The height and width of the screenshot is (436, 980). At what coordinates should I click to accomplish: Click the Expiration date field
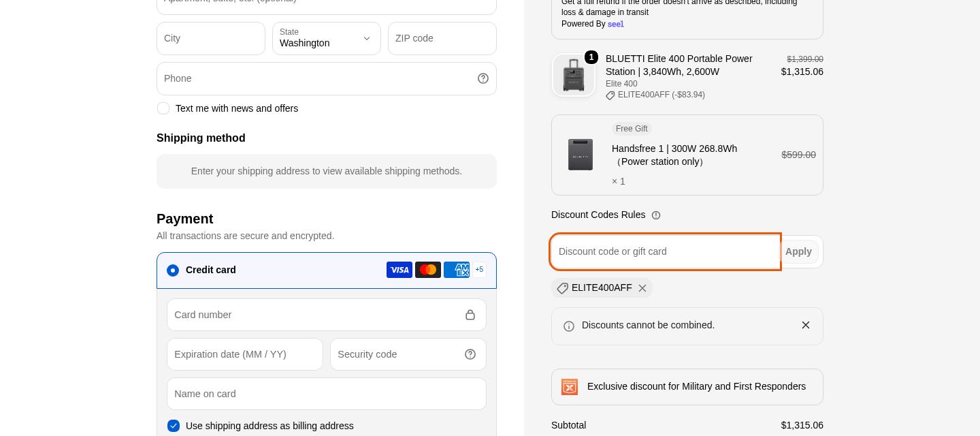click(x=245, y=354)
